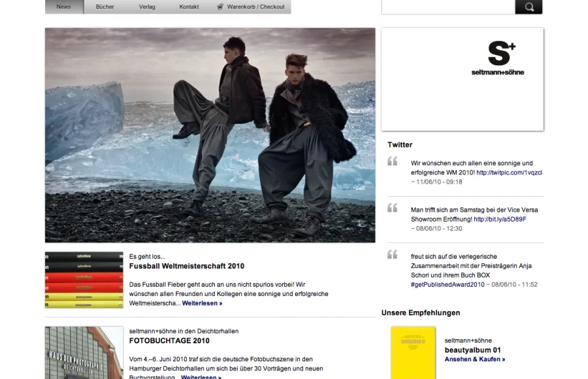Screen dimensions: 588x379
Task: Follow the twitpic.com link in first tweet
Action: [x=509, y=173]
